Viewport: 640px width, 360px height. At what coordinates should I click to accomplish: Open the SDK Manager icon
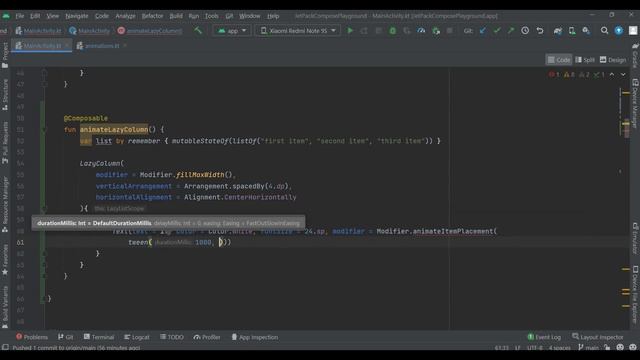click(586, 31)
